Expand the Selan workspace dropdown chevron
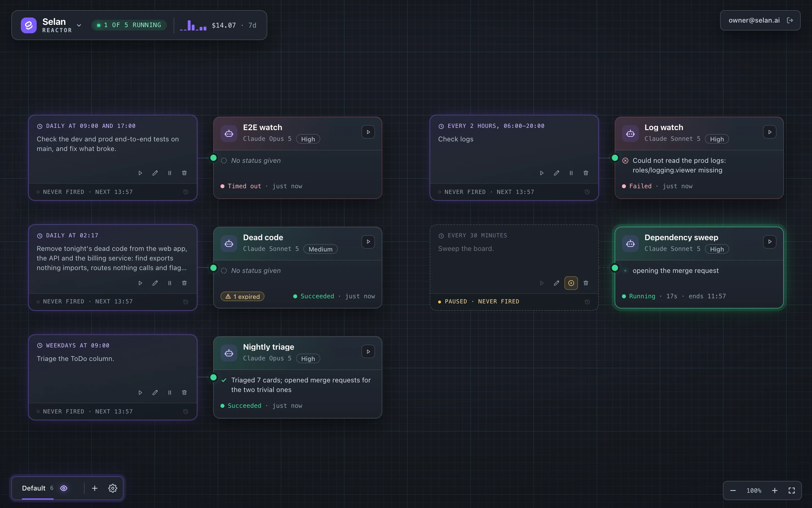The width and height of the screenshot is (812, 508). pyautogui.click(x=79, y=25)
